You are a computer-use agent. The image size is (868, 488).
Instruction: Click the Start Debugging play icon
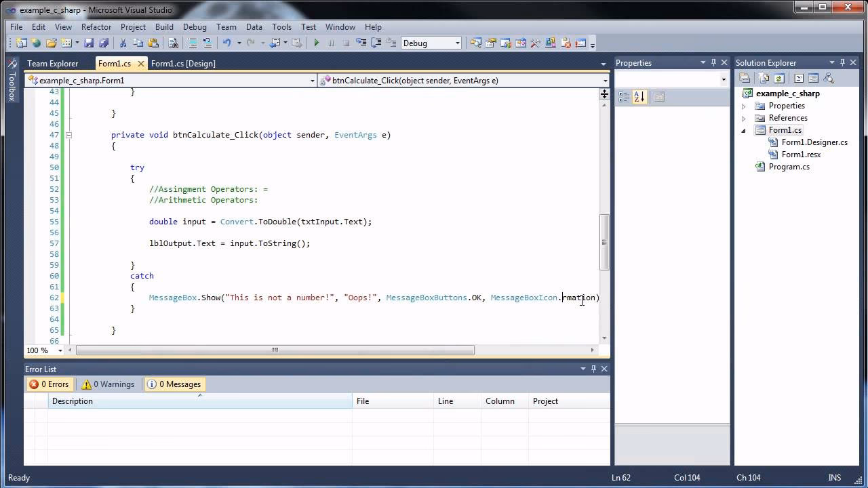click(316, 43)
